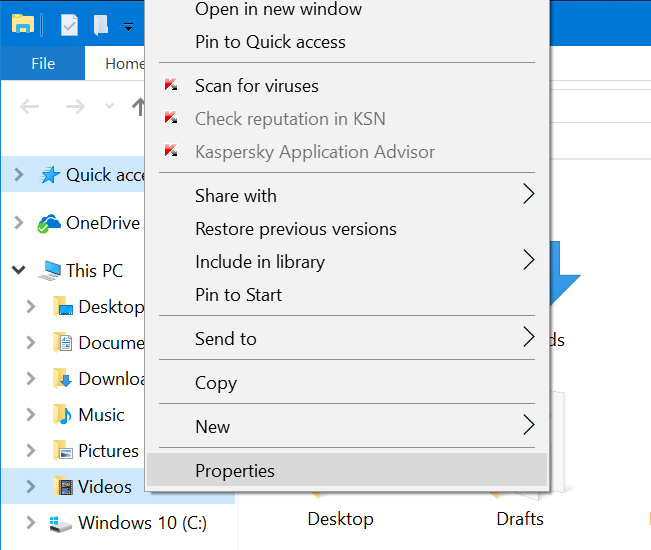Viewport: 651px width, 550px height.
Task: Select the Documents folder icon in tree
Action: (63, 342)
